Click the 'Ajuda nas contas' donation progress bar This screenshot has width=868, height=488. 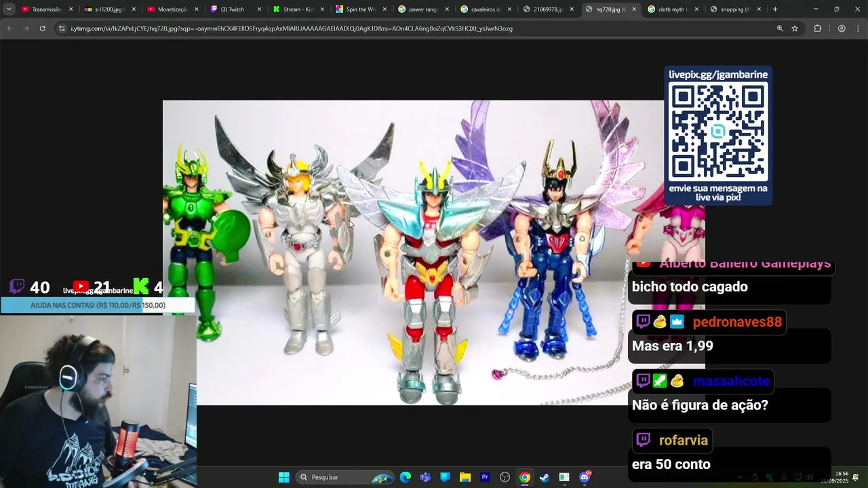pyautogui.click(x=98, y=305)
